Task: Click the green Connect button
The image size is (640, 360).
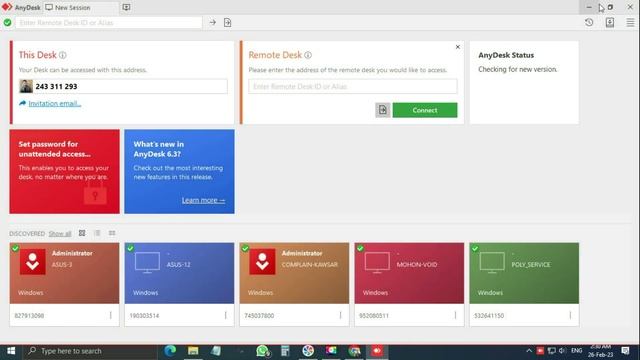Action: [x=425, y=110]
